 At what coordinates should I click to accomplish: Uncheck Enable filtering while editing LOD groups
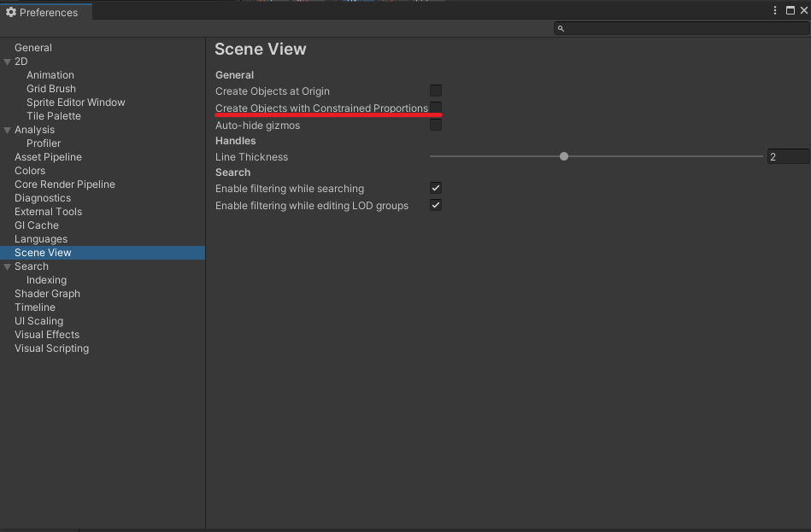tap(436, 204)
